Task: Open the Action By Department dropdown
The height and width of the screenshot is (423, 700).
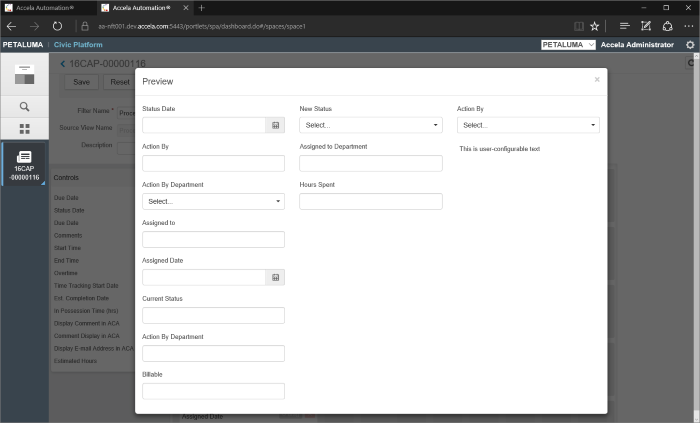Action: tap(213, 201)
